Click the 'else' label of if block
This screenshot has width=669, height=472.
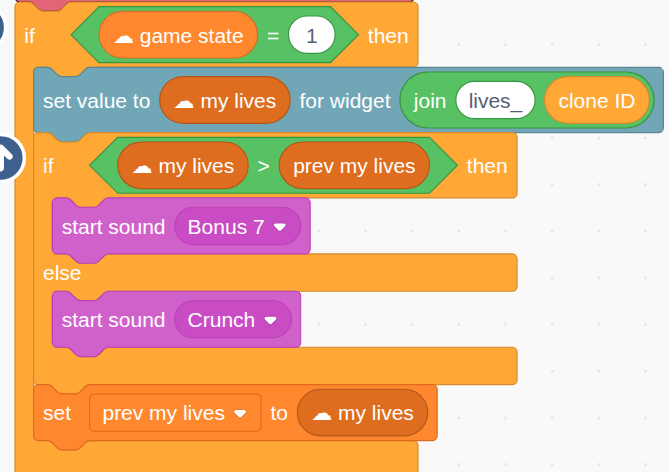(x=62, y=273)
